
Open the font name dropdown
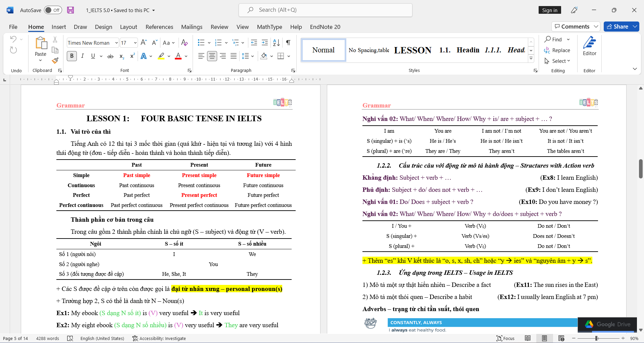point(116,43)
